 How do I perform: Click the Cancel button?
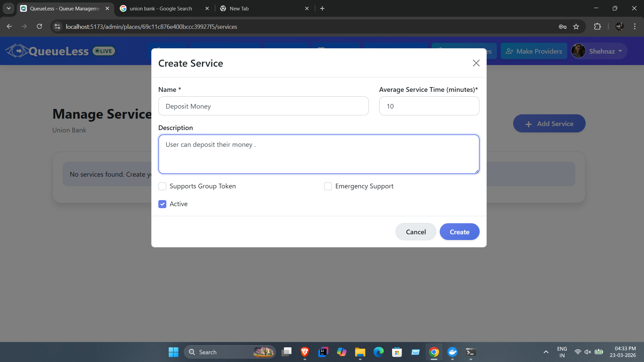[x=416, y=232]
